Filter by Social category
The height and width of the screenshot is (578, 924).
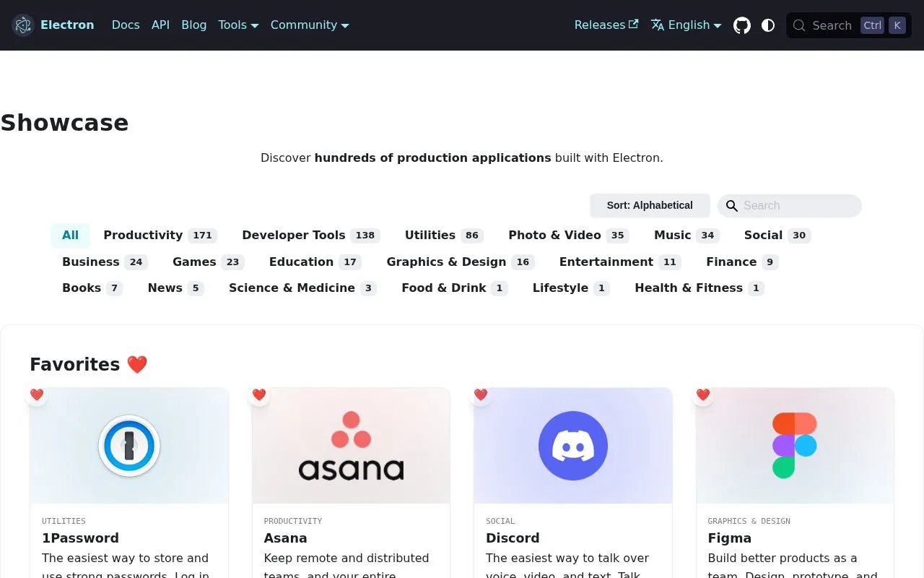tap(777, 236)
